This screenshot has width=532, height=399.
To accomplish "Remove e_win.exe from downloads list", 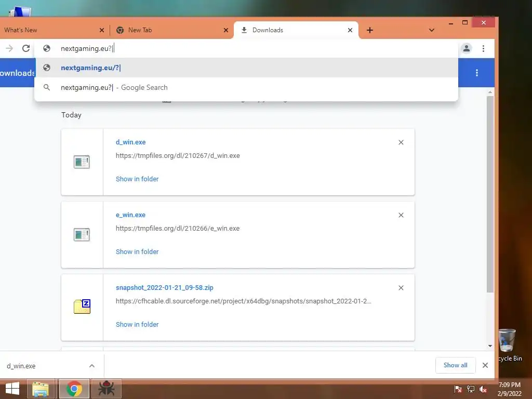I will [x=401, y=215].
